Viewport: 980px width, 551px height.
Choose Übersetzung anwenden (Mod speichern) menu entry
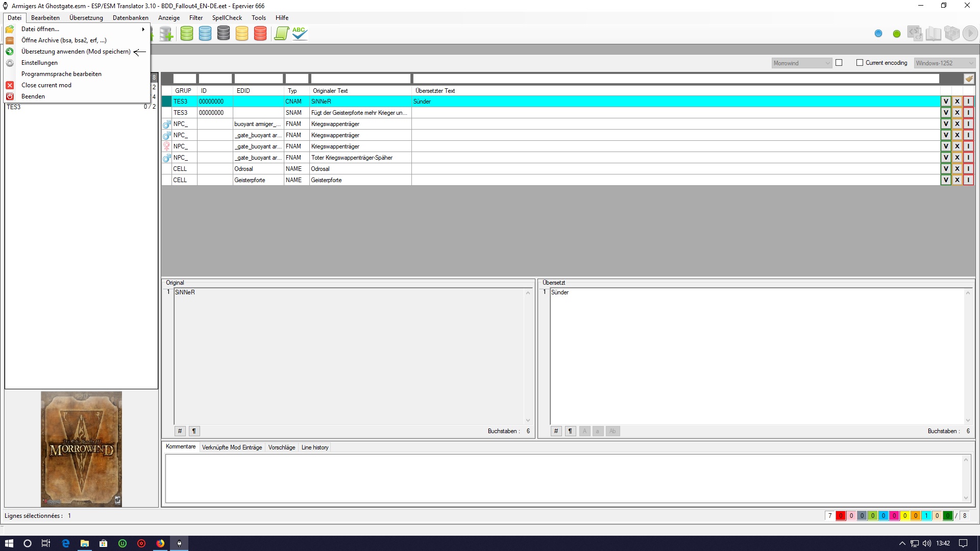(x=76, y=52)
